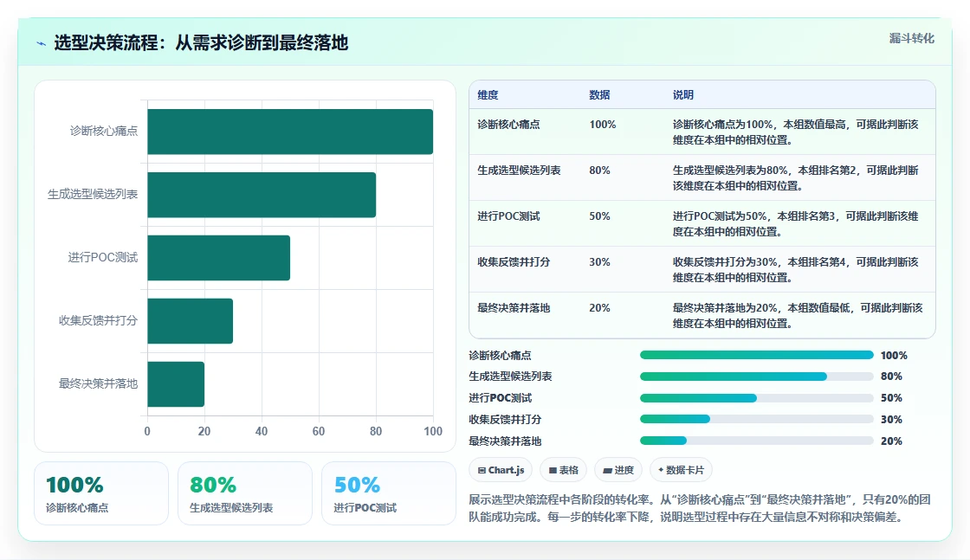Click the 收集反馈并打分 chart bar
Image resolution: width=970 pixels, height=560 pixels.
190,321
